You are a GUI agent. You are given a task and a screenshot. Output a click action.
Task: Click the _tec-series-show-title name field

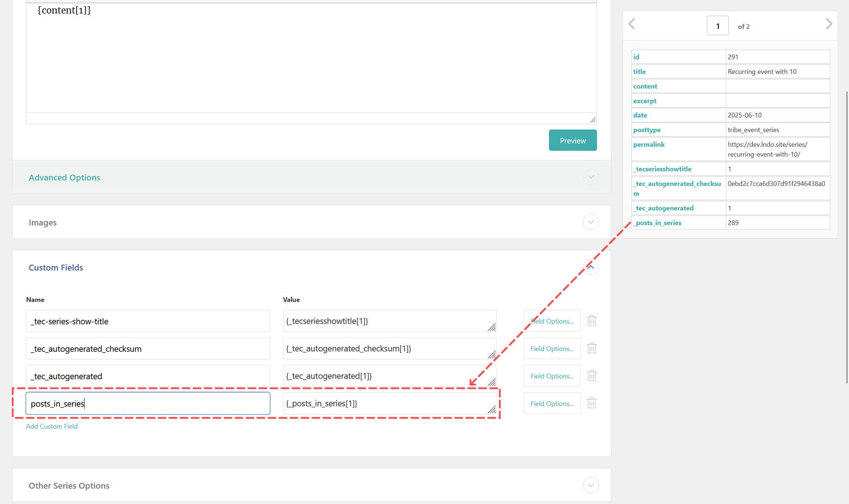[x=147, y=321]
